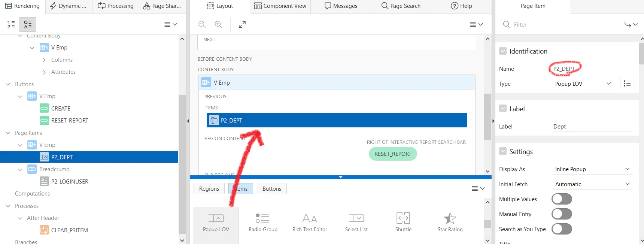Viewport: 644px width, 245px height.
Task: Click the Label text field
Action: pos(593,127)
